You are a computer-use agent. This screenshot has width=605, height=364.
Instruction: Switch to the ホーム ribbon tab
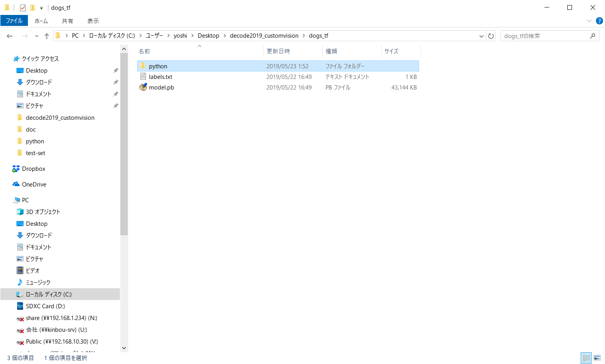tap(41, 21)
